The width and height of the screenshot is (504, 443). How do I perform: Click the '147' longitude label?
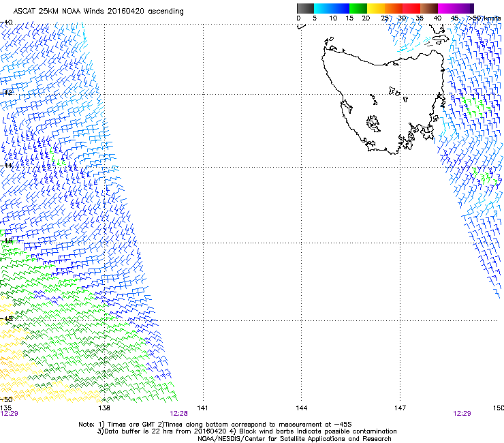pos(400,408)
